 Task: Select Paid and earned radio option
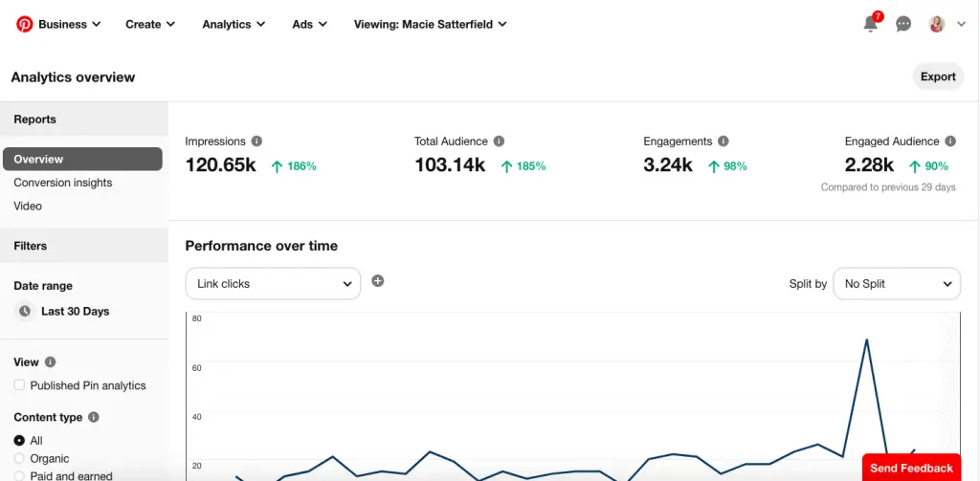point(19,476)
